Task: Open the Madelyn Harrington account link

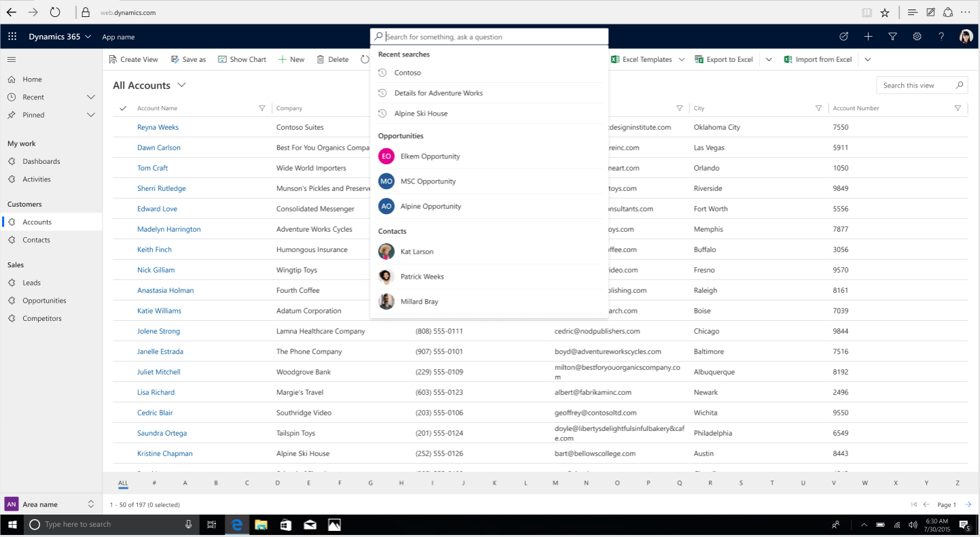Action: (x=169, y=229)
